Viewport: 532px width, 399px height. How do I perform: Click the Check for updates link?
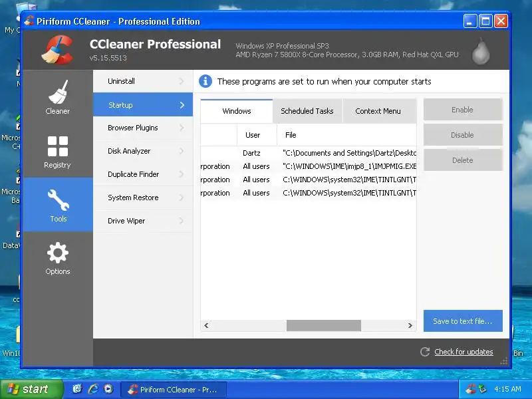point(464,352)
